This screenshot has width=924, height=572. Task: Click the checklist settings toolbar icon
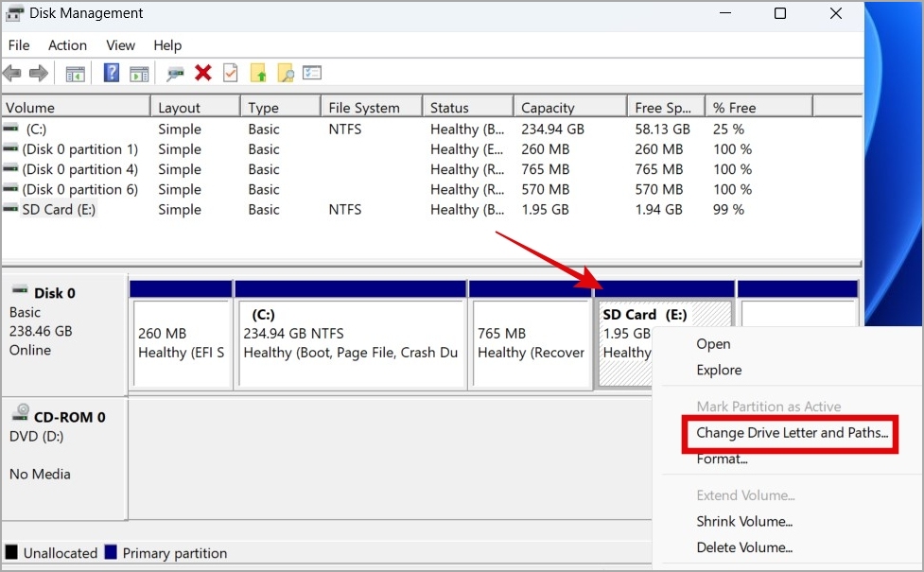(312, 73)
